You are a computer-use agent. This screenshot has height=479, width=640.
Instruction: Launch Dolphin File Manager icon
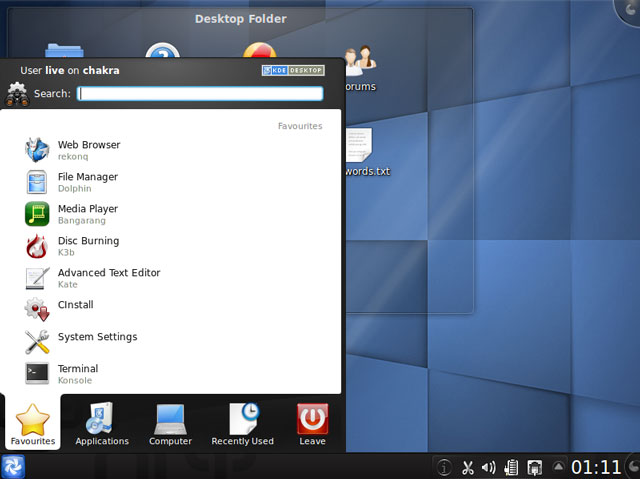(37, 182)
